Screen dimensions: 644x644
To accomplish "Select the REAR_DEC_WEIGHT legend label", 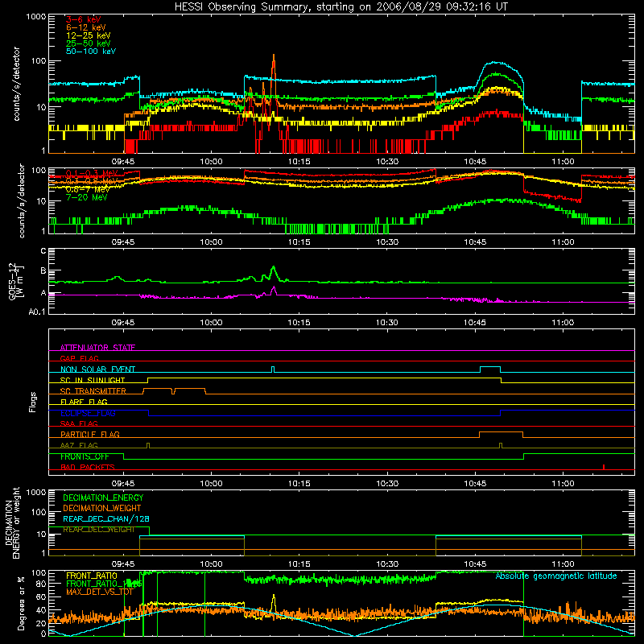I will [x=98, y=530].
